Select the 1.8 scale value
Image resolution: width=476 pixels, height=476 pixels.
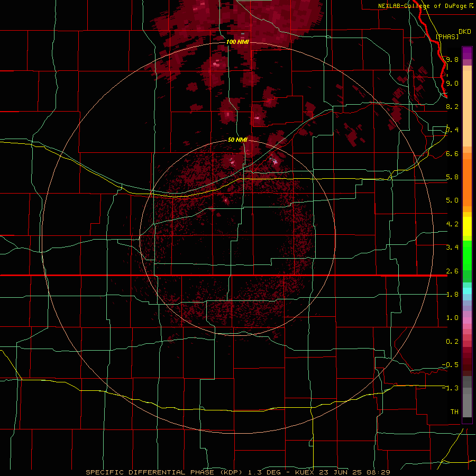click(452, 295)
